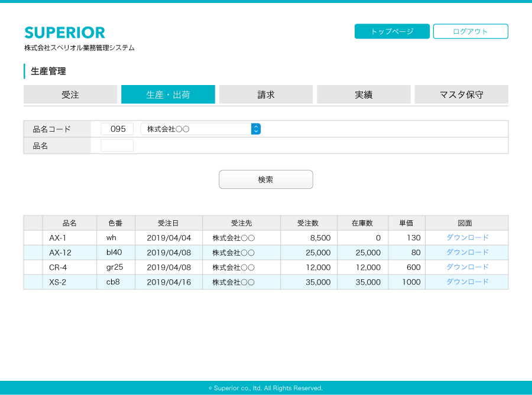Screen dimensions: 532x395
Task: Focus the 品名コード input with 095
Action: pos(117,129)
